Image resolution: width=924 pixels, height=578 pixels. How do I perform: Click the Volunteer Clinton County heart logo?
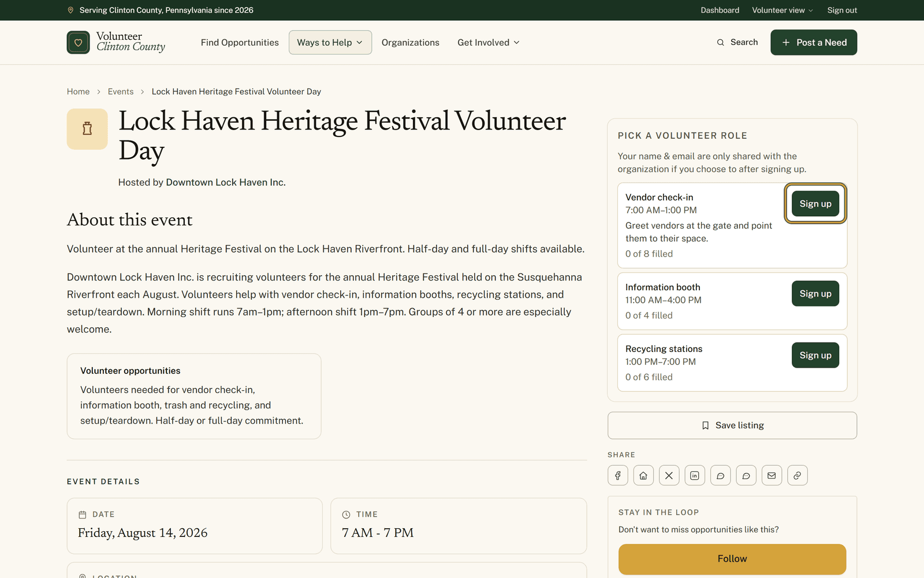coord(78,42)
